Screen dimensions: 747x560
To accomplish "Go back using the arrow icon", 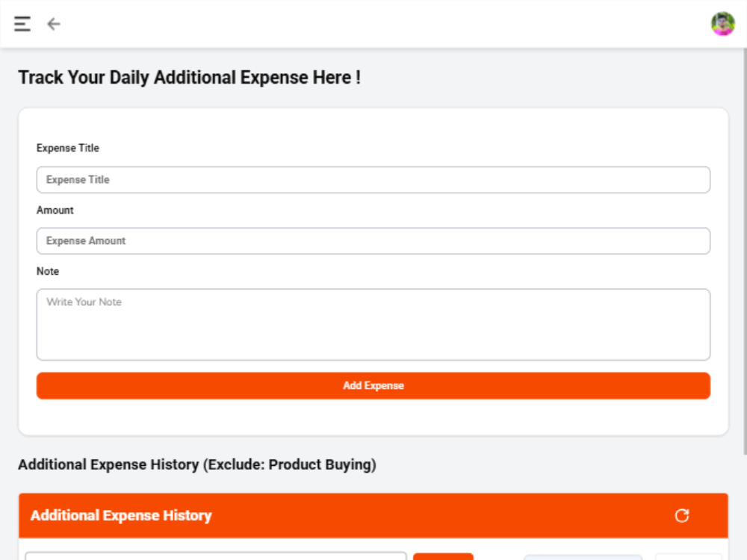I will 53,24.
